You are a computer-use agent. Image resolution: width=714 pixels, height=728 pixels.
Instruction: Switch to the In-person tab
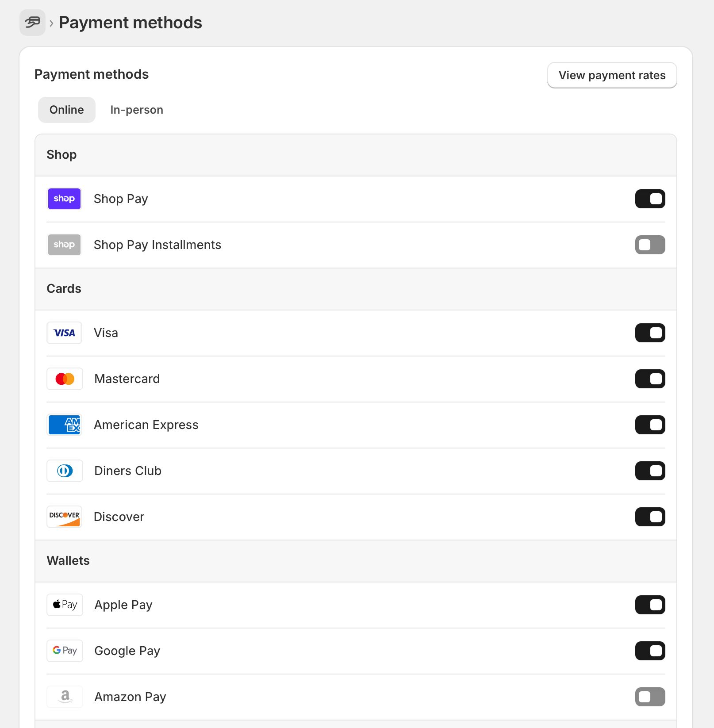point(137,110)
